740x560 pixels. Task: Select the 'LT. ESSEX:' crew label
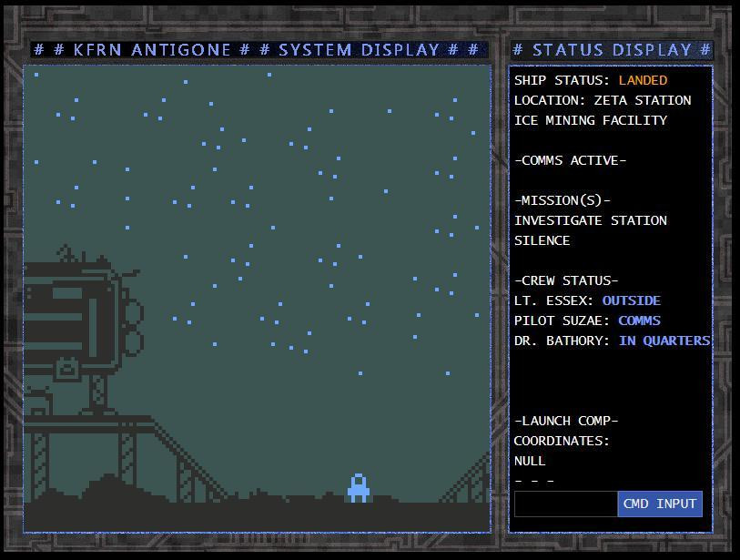tap(553, 300)
